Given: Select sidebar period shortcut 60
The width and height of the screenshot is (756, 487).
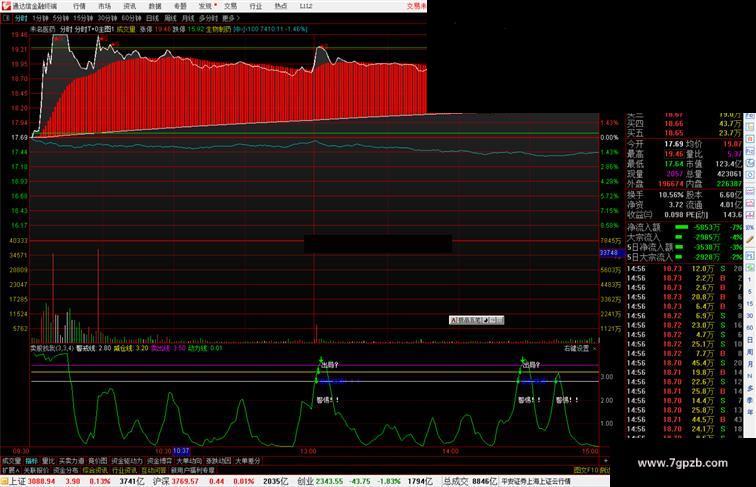Looking at the screenshot, I should pos(750,328).
